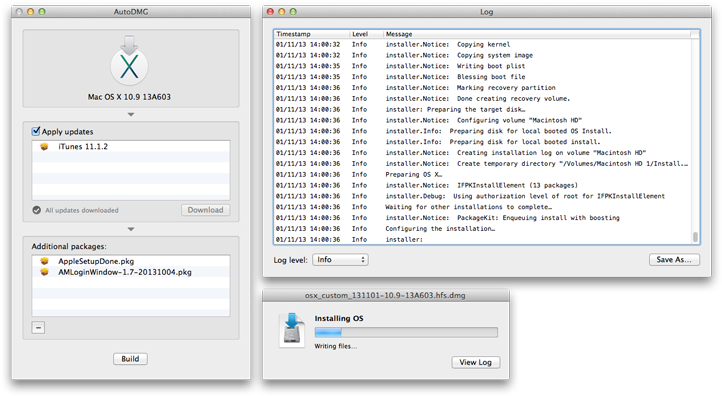Select the 'Done creating recovery volume' log row
Screen dimensions: 722x396
(x=483, y=99)
